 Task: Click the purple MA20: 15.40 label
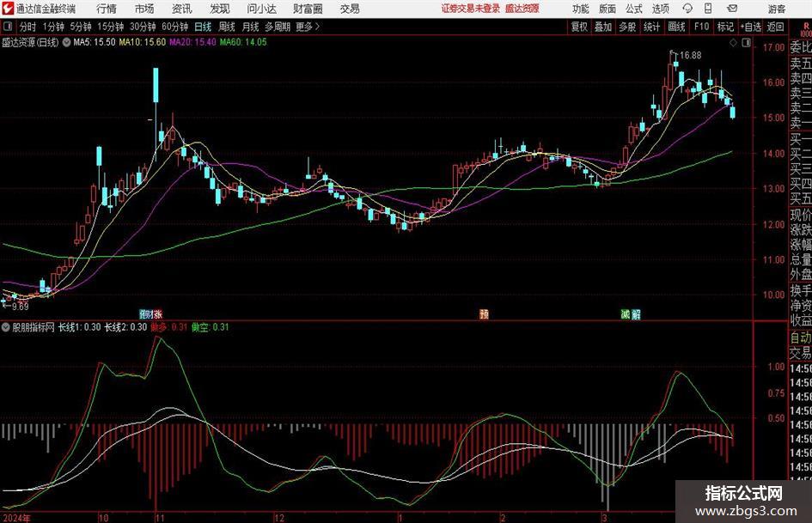tap(192, 42)
